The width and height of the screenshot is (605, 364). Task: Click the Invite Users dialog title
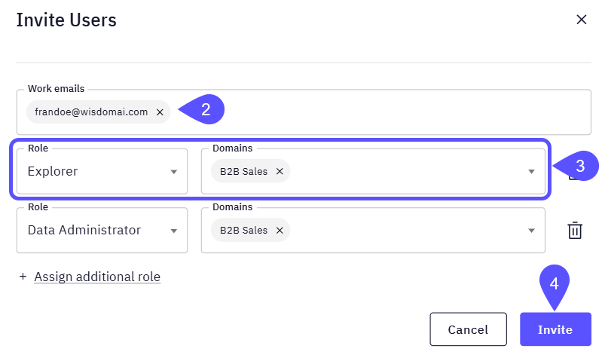(x=66, y=20)
